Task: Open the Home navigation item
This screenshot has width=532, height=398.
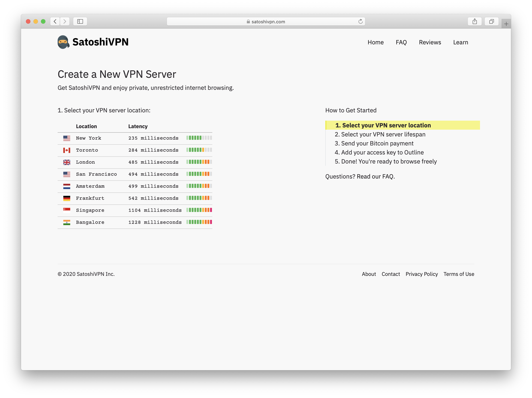Action: tap(375, 42)
